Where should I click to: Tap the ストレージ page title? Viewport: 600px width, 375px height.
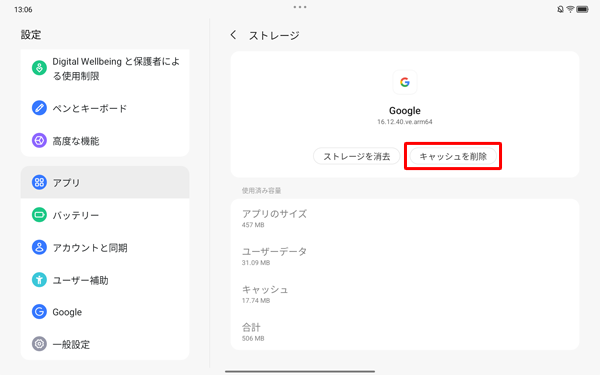click(x=274, y=36)
